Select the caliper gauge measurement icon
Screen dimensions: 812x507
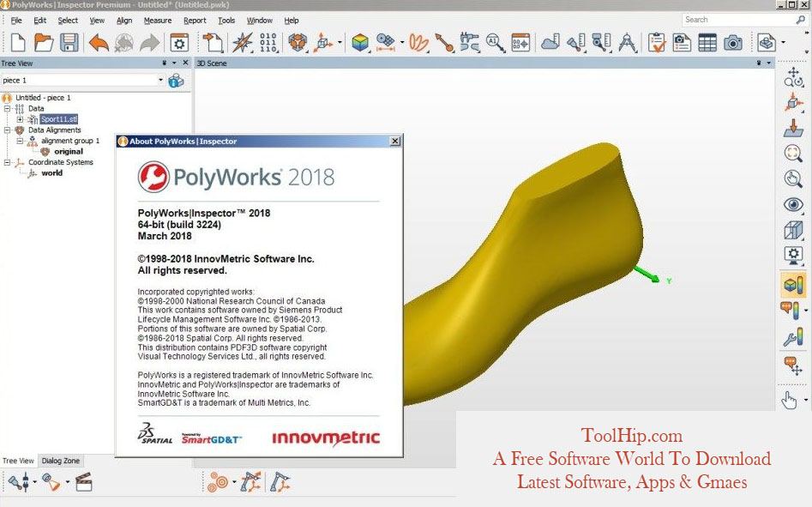470,43
